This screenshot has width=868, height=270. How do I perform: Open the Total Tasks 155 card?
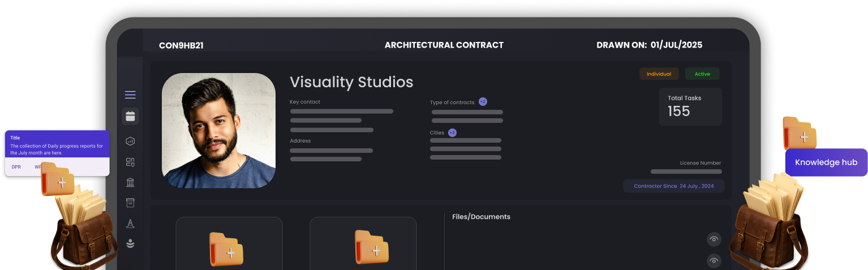pos(690,106)
